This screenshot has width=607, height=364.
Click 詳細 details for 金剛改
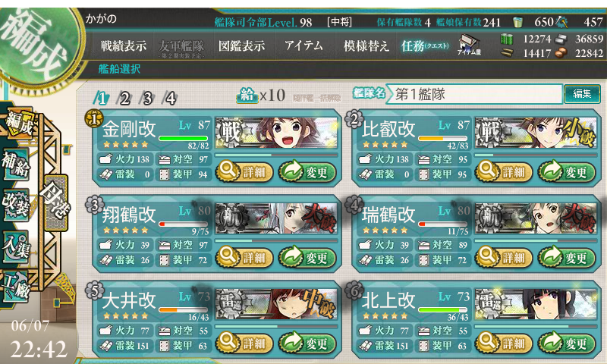coord(244,171)
